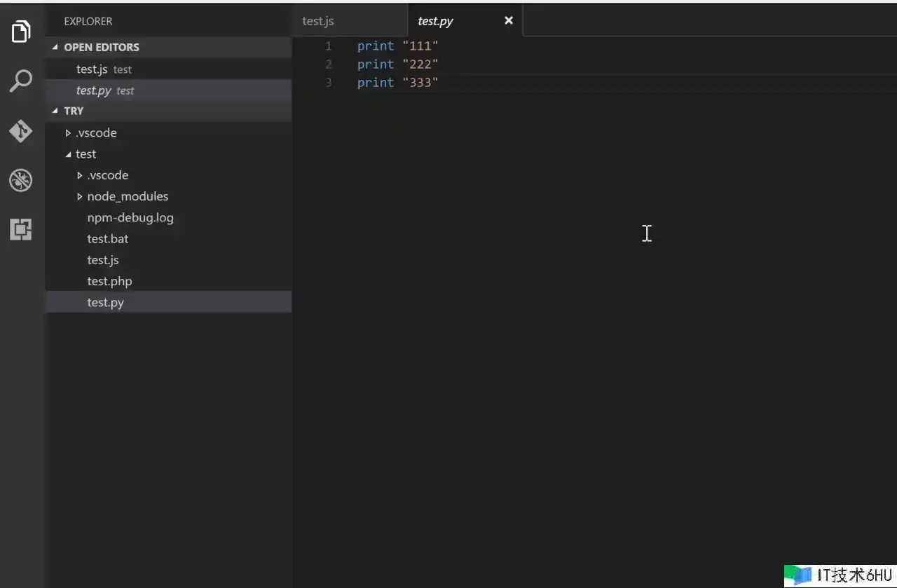Open test.php from the explorer

tap(109, 281)
